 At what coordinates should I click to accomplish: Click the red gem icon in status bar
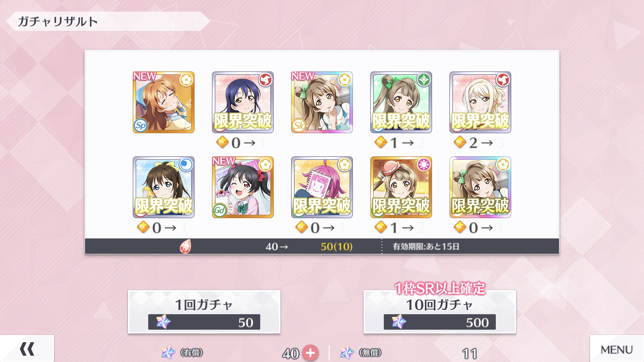(x=185, y=247)
